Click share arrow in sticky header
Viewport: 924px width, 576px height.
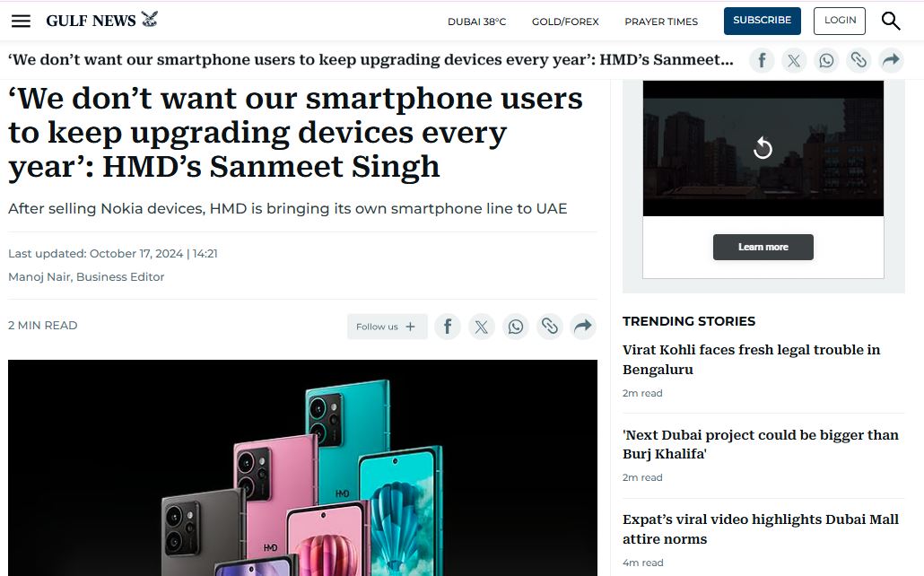(x=891, y=60)
